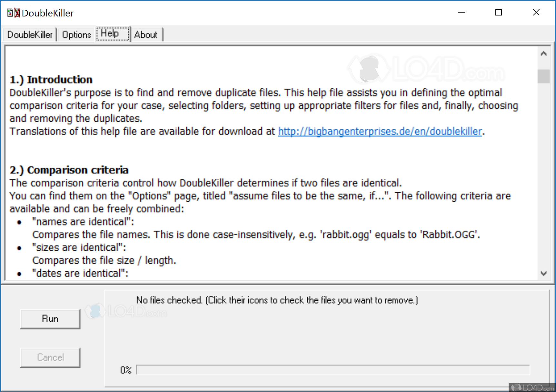Click the '0%' progress label
Image resolution: width=556 pixels, height=392 pixels.
pos(126,370)
